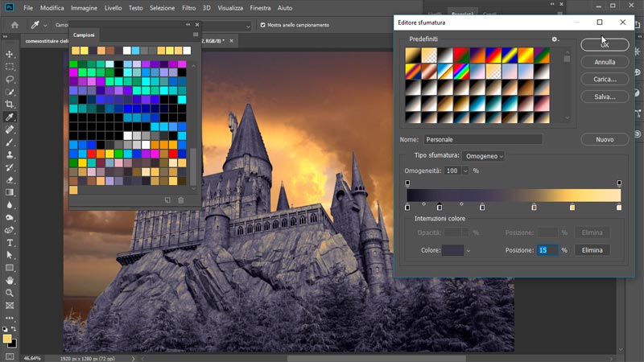Select the Type tool
The image size is (644, 362).
(10, 243)
